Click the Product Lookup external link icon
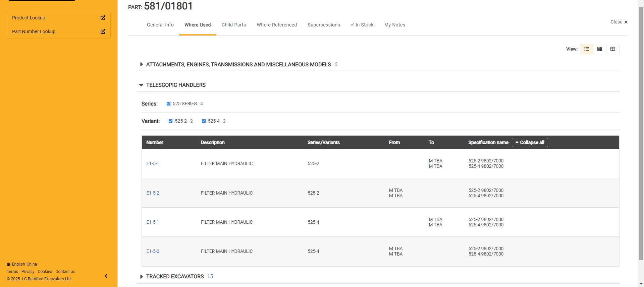644x287 pixels. pos(103,18)
